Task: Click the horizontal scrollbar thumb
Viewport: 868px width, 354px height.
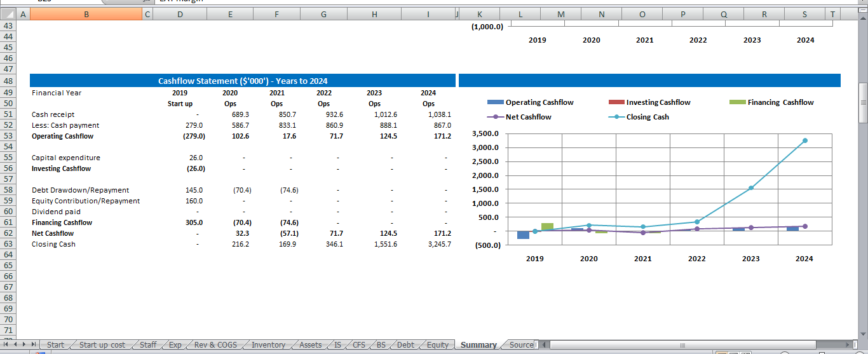Action: click(682, 344)
